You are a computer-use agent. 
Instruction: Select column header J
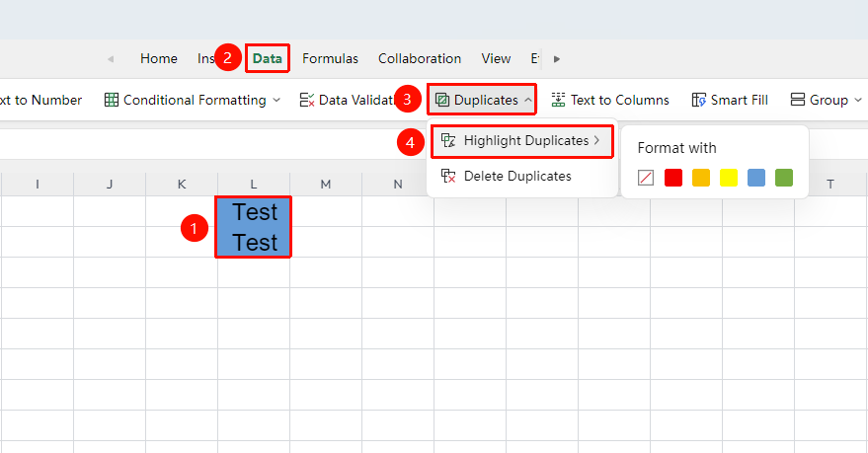[x=110, y=185]
